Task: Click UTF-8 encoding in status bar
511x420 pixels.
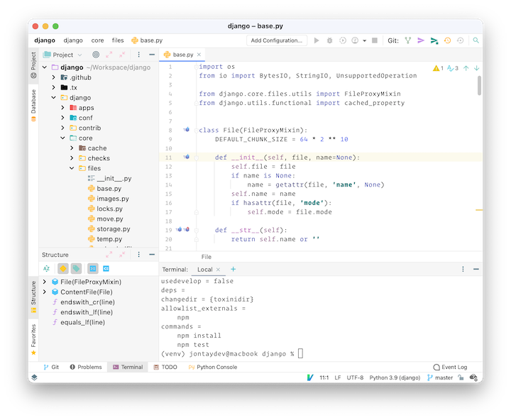Action: coord(355,377)
